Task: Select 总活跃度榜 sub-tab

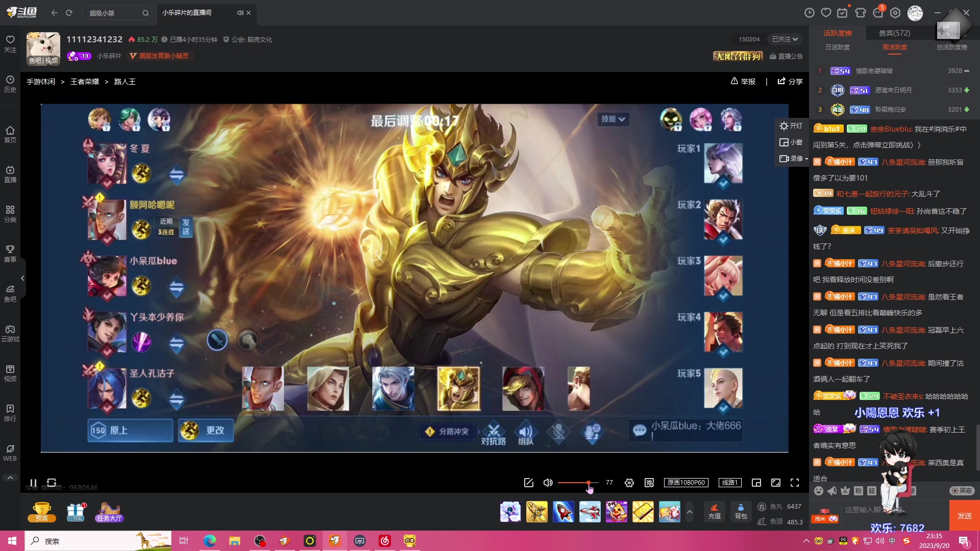Action: 952,47
